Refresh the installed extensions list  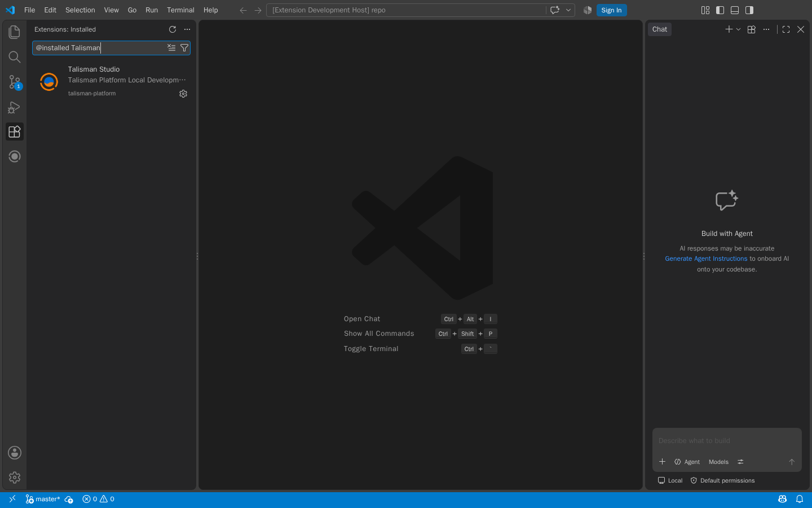173,29
